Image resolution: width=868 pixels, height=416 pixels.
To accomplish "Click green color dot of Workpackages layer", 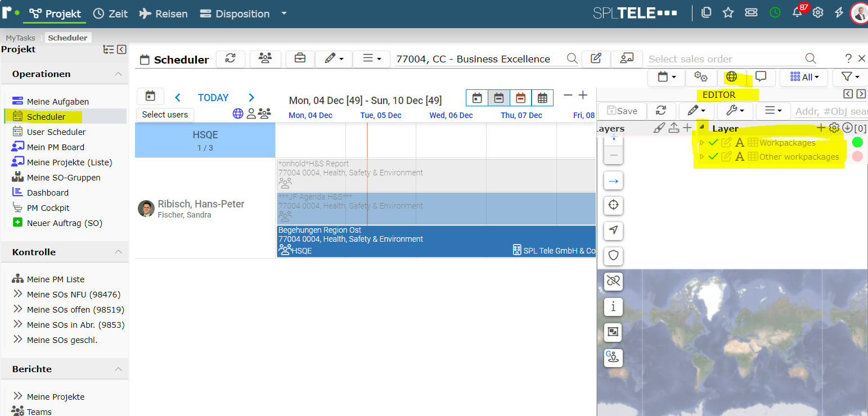I will pyautogui.click(x=857, y=142).
